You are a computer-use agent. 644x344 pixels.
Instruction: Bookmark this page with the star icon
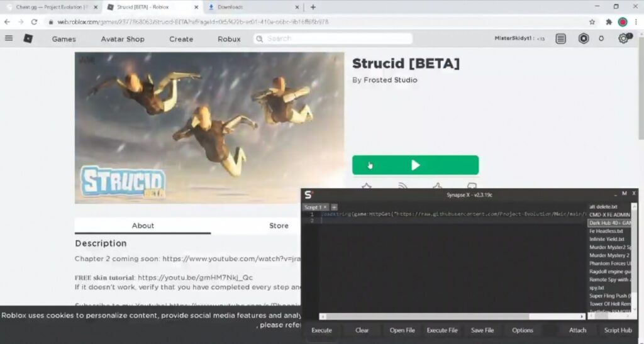[592, 22]
